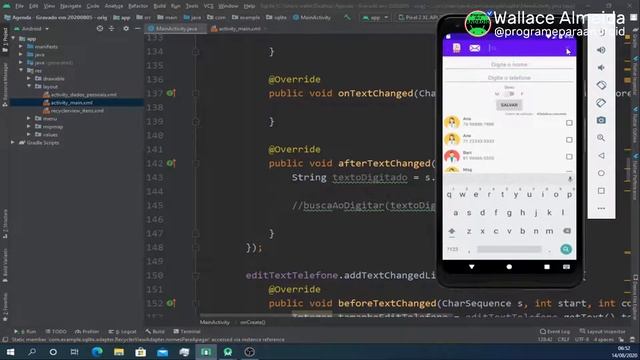Collapse the app module node
The height and width of the screenshot is (360, 640).
[13, 39]
